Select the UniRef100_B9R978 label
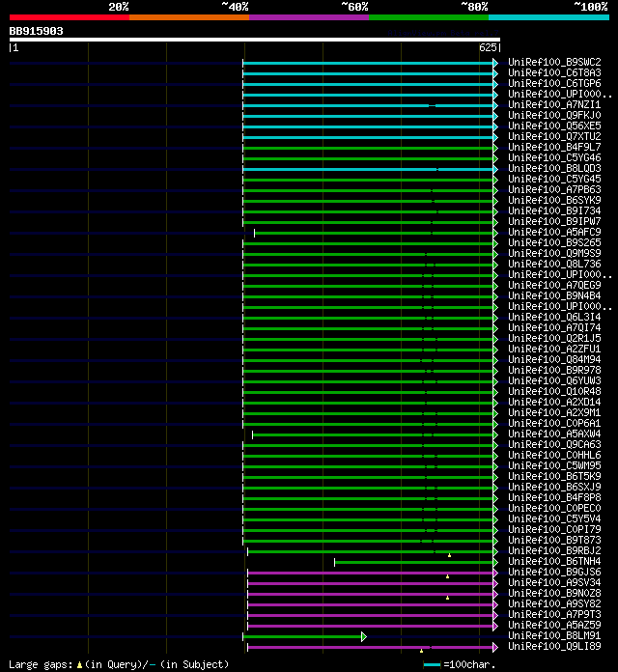The height and width of the screenshot is (672, 618). [x=554, y=370]
